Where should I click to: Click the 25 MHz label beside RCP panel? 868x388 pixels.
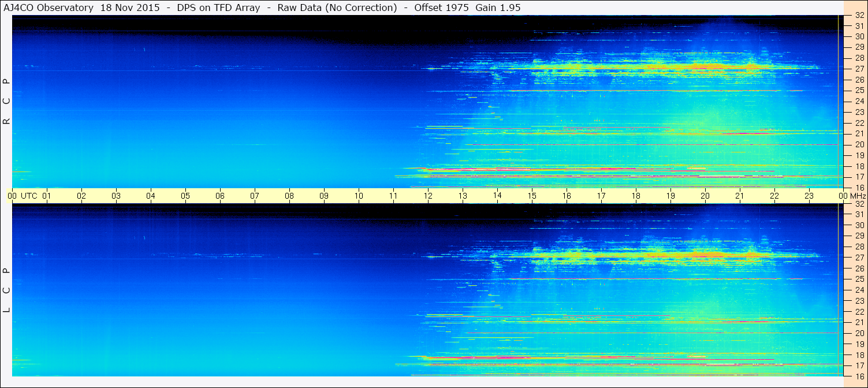click(859, 91)
